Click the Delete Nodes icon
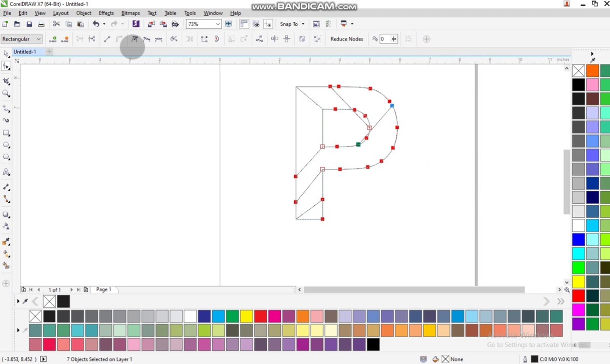 65,39
